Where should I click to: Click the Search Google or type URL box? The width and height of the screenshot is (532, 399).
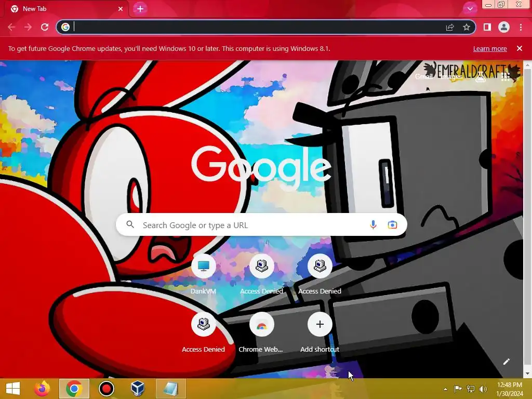coord(261,224)
